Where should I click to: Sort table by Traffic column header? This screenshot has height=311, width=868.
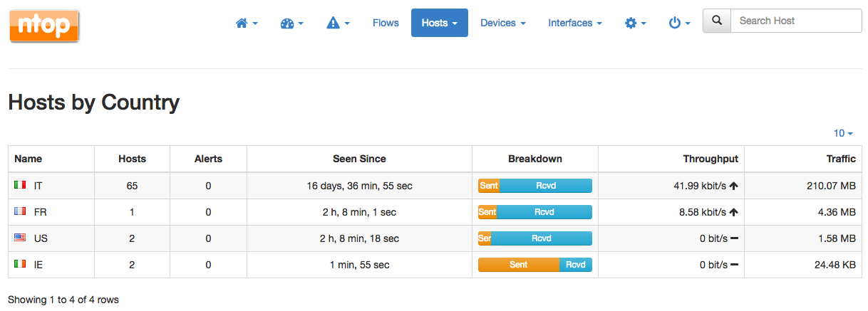coord(842,159)
